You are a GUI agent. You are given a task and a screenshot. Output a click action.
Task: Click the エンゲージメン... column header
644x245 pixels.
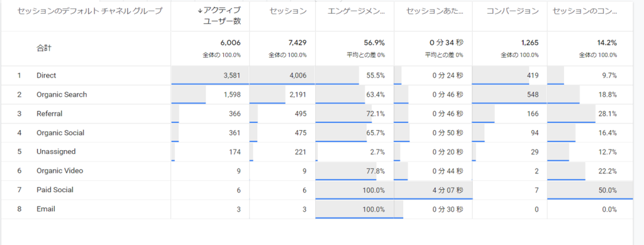pyautogui.click(x=357, y=11)
